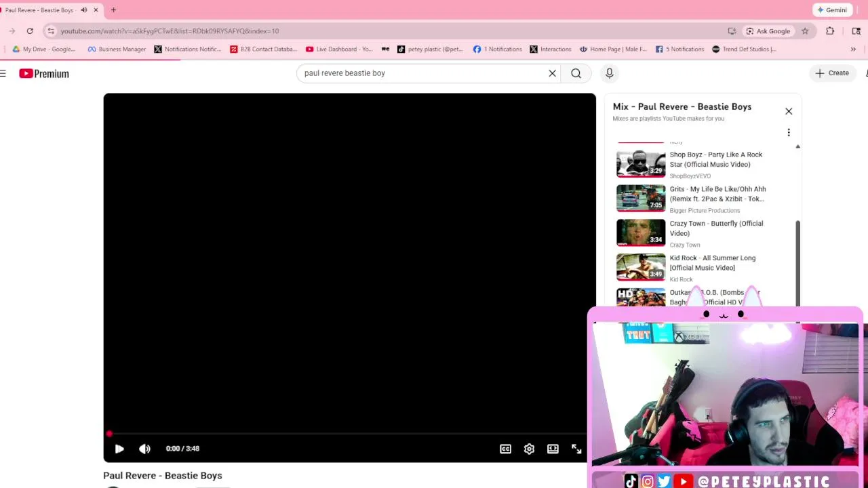Expand the hidden bookmarks chevron

[853, 49]
